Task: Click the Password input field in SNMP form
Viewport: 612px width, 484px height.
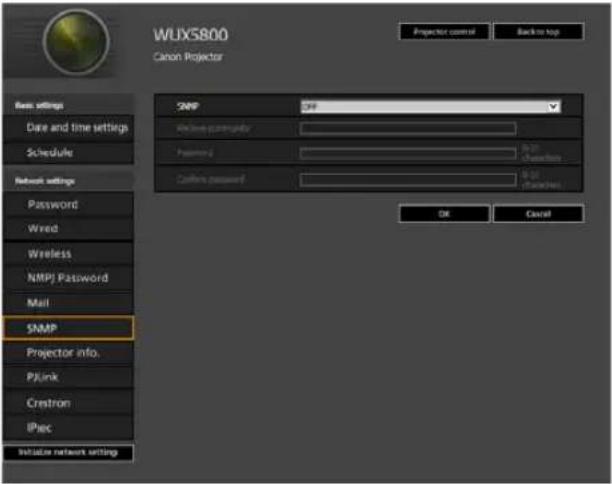Action: pos(408,153)
